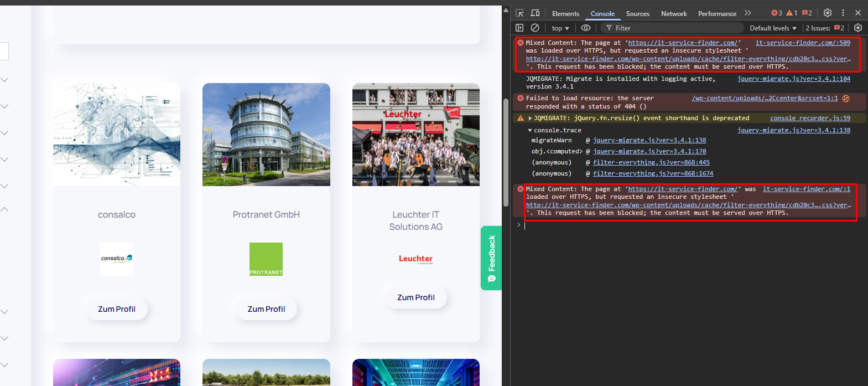Toggle the device toolbar icon

535,13
